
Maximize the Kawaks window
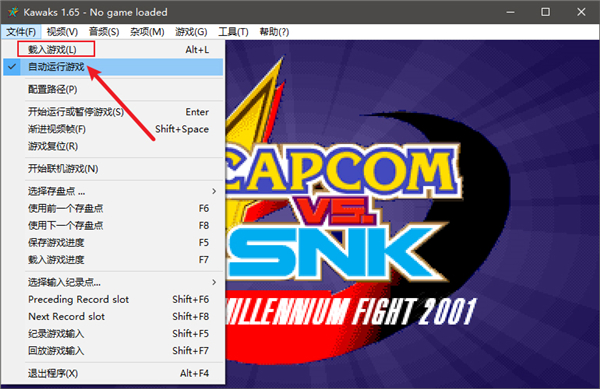[545, 12]
